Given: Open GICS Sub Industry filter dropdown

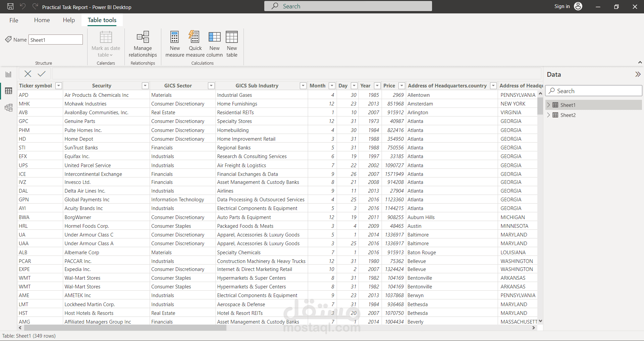Looking at the screenshot, I should coord(303,86).
